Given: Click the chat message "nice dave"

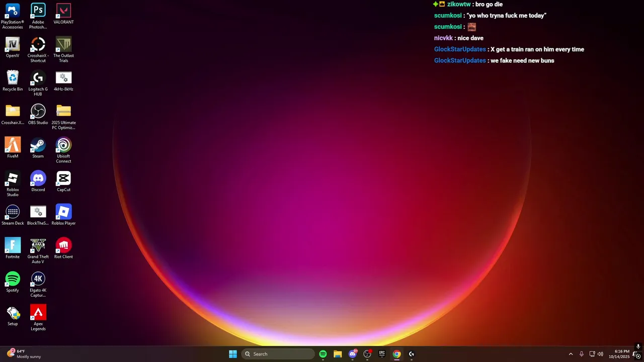Looking at the screenshot, I should coord(470,38).
